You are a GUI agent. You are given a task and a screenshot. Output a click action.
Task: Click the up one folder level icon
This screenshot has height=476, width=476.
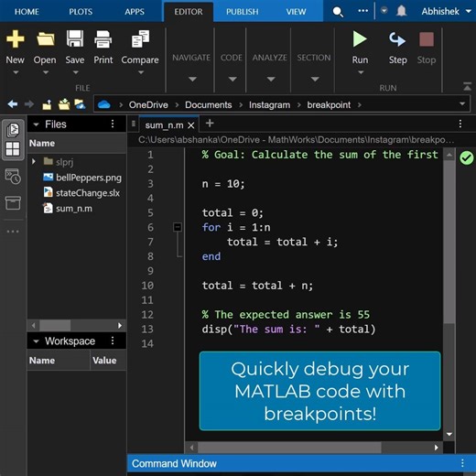(x=47, y=104)
